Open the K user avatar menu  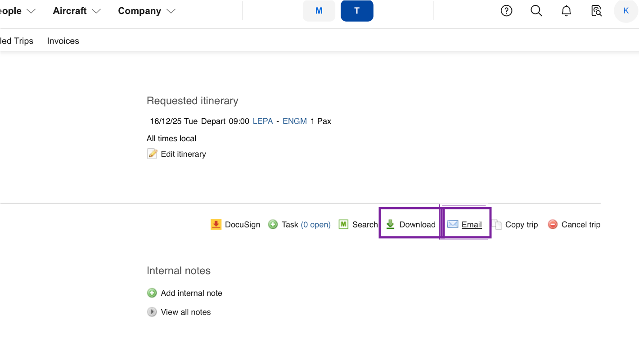coord(626,11)
